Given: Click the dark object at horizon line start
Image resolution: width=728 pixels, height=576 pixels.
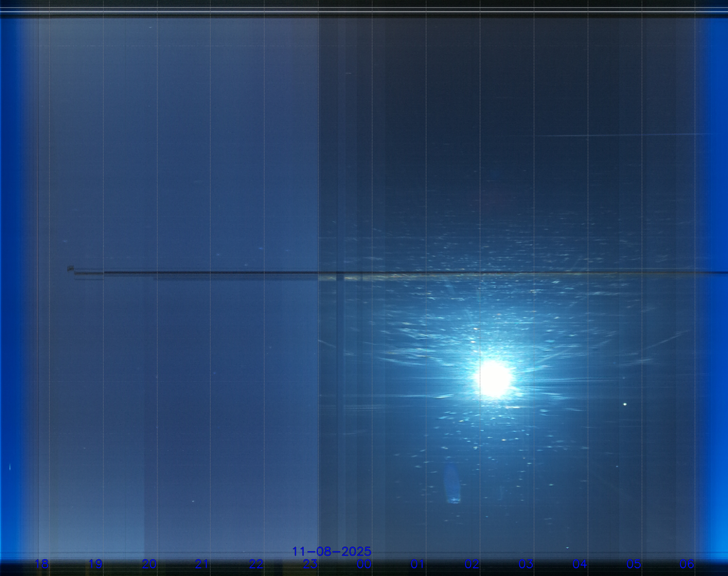Looking at the screenshot, I should [70, 268].
